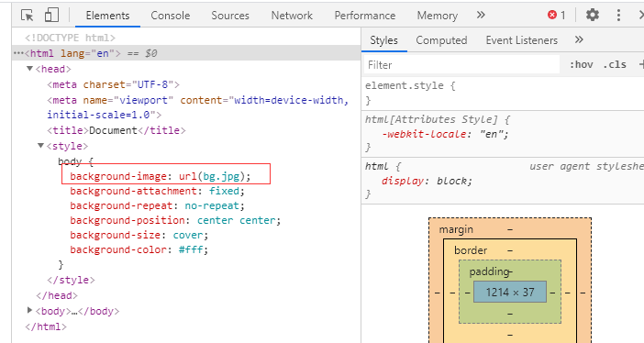Image resolution: width=644 pixels, height=343 pixels.
Task: Click the ellipsis beside the html element
Action: [18, 53]
